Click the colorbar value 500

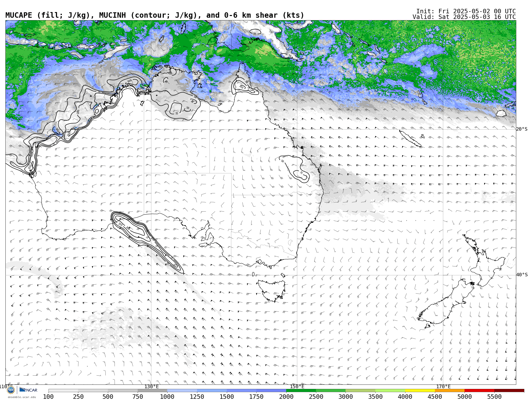tap(108, 397)
